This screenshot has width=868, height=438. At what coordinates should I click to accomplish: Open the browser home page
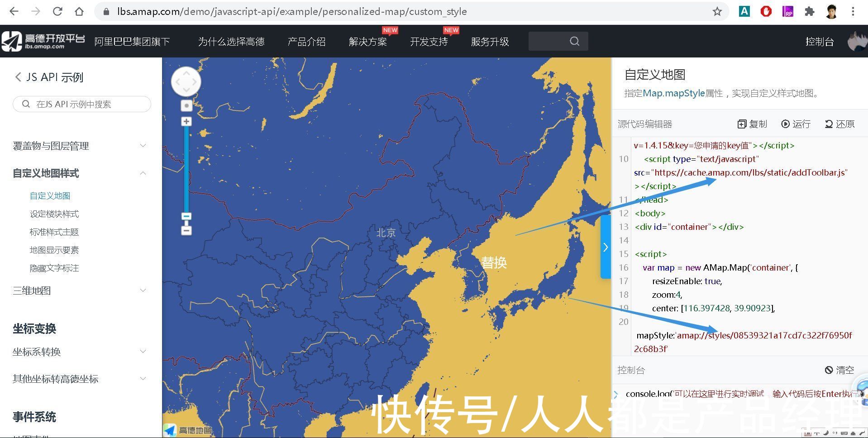(x=79, y=12)
